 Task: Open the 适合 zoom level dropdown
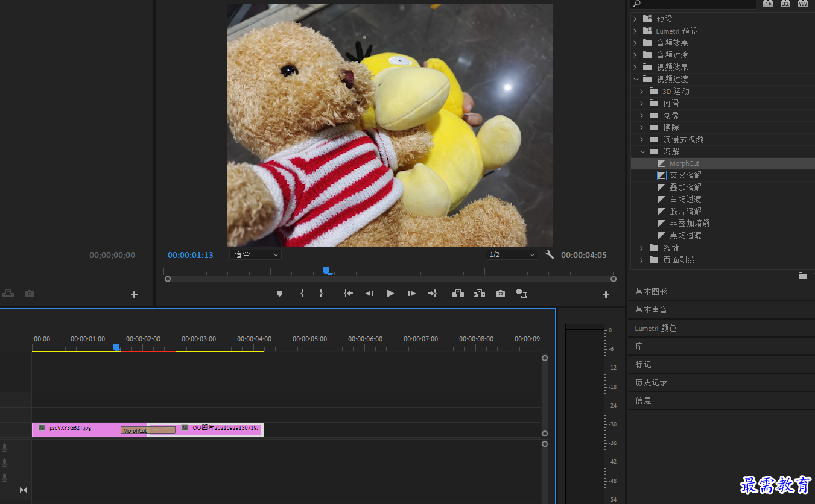pyautogui.click(x=255, y=255)
